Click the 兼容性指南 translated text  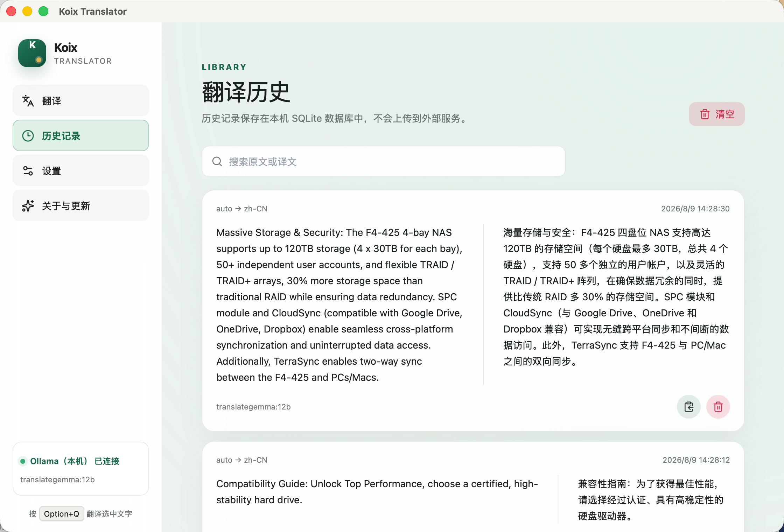click(x=650, y=500)
